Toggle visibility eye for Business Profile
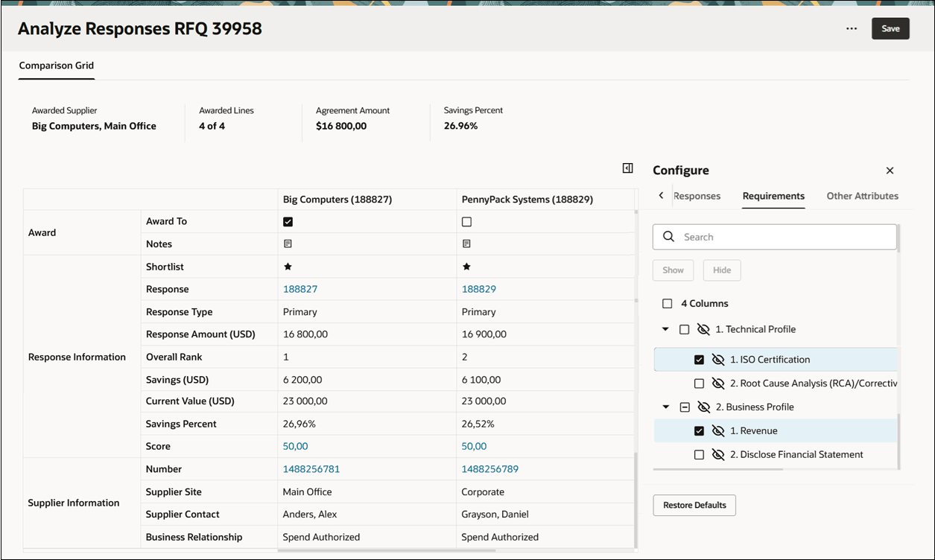The width and height of the screenshot is (935, 560). [703, 407]
